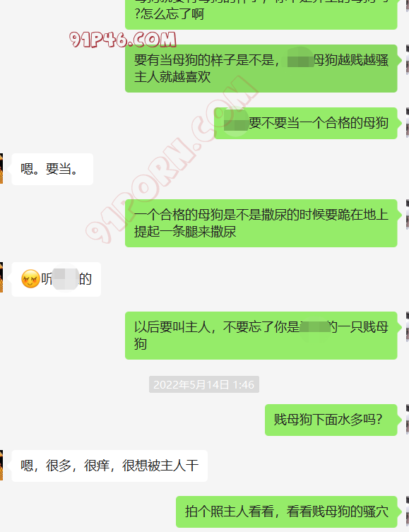
Task: Select the two-line bubble ending "主人就越喜欢"
Action: [x=261, y=69]
